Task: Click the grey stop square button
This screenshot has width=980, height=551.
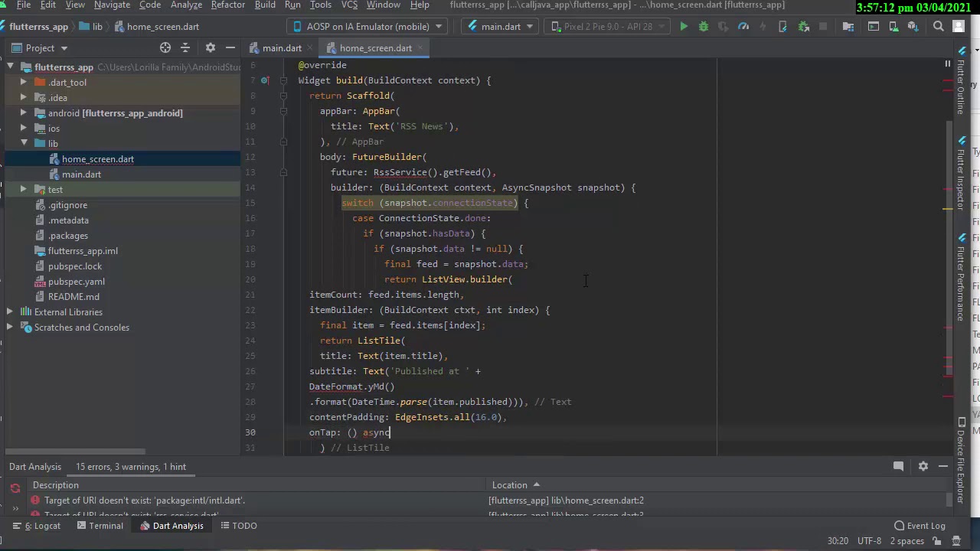Action: [x=823, y=27]
